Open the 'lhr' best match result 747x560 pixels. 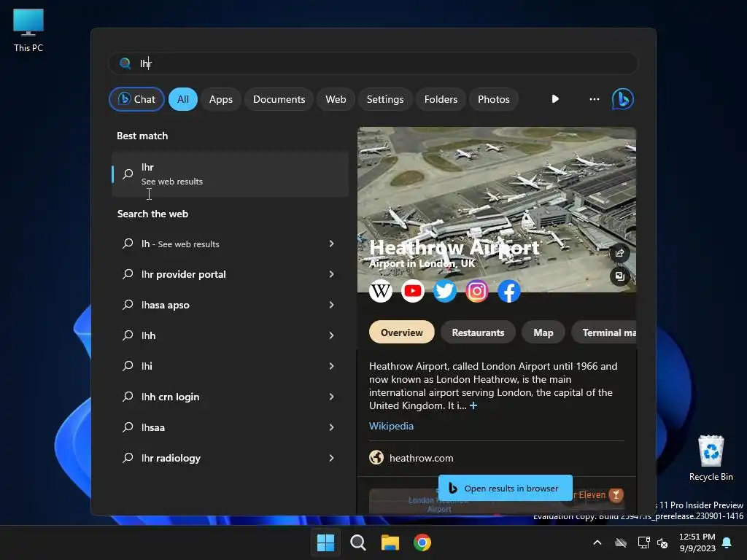230,174
